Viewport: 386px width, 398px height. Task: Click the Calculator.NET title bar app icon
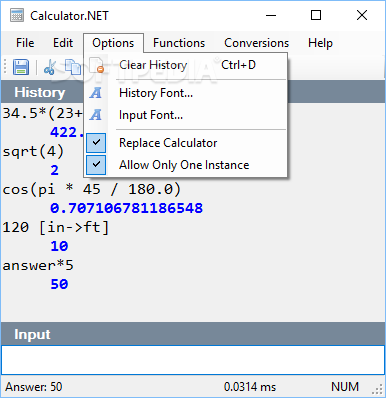(17, 15)
